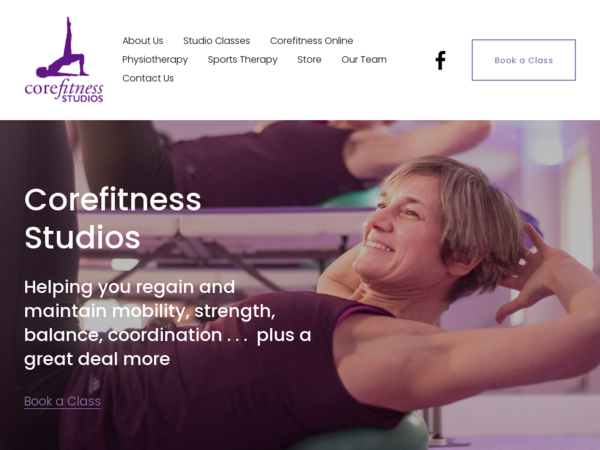
Task: Navigate to Sports Therapy
Action: [243, 60]
